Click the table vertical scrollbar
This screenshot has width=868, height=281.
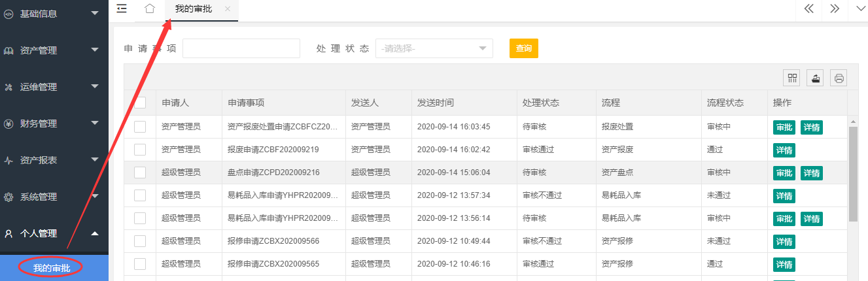(x=853, y=174)
